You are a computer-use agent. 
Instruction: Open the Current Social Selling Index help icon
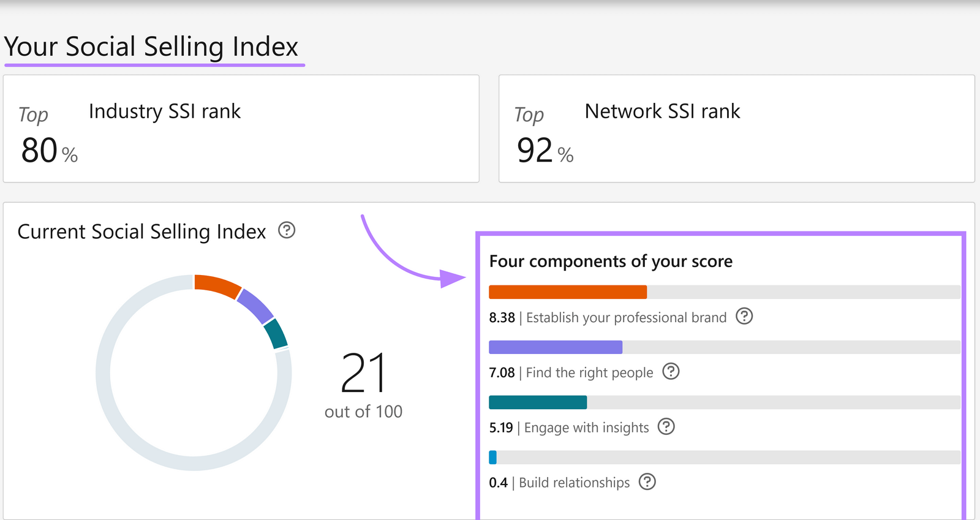pos(286,231)
